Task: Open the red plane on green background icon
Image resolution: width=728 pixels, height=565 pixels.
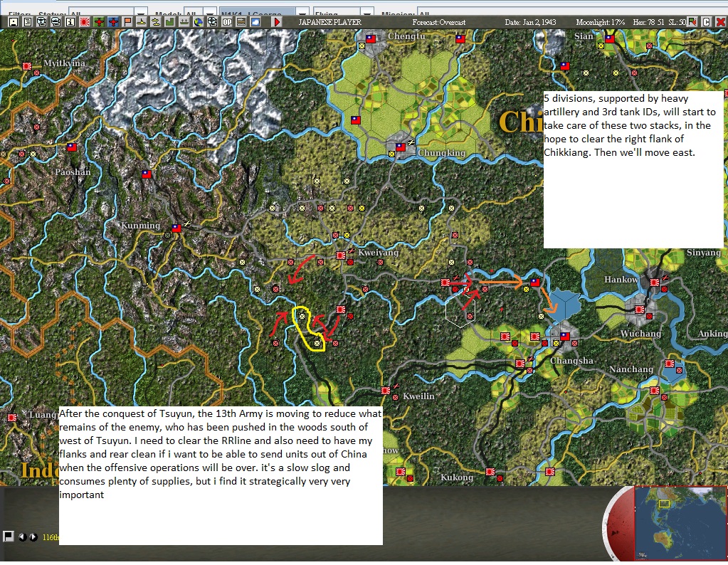Action: [x=99, y=22]
